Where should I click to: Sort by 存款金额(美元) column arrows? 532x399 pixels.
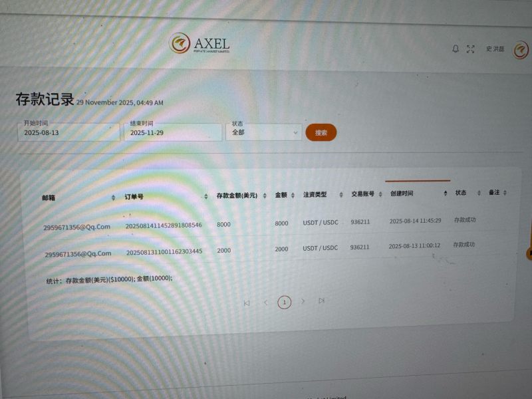pyautogui.click(x=265, y=196)
